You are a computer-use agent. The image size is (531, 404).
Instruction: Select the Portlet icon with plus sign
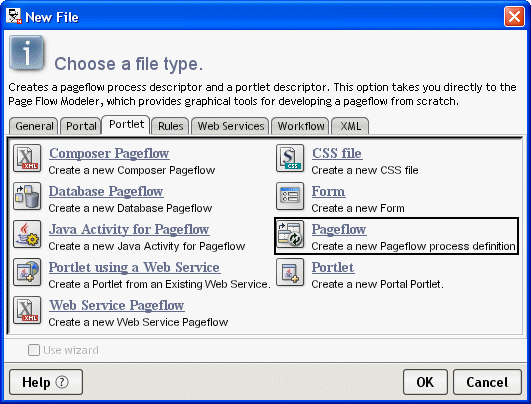(x=290, y=272)
